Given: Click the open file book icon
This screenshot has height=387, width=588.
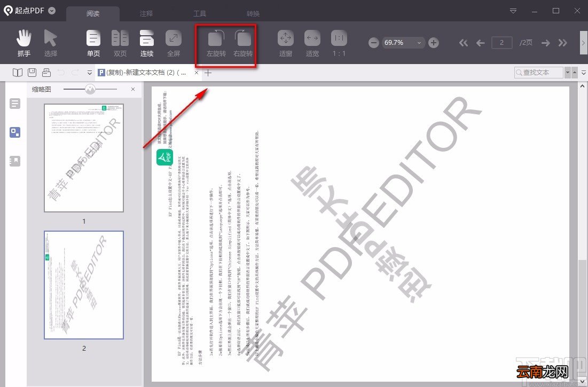Looking at the screenshot, I should 17,72.
